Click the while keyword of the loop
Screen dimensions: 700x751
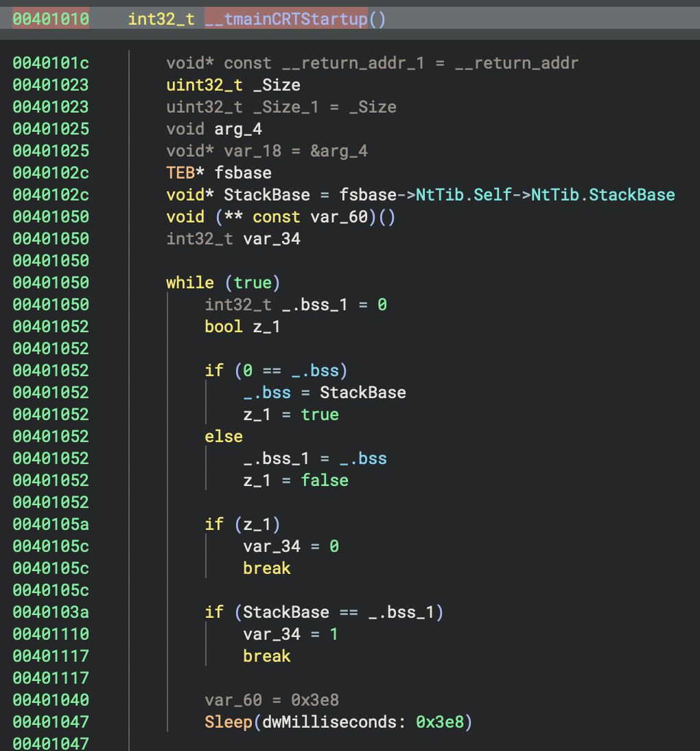click(x=190, y=283)
